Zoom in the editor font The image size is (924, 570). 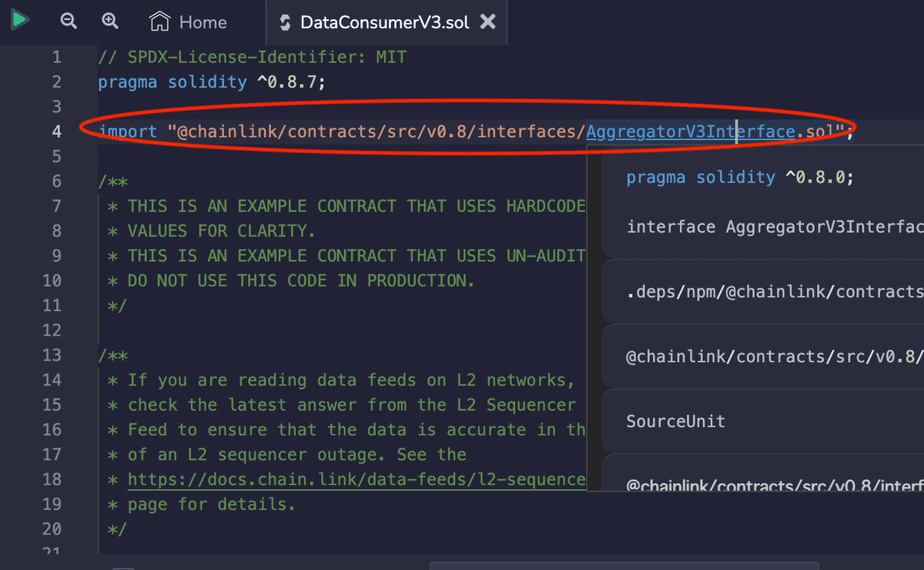point(110,22)
